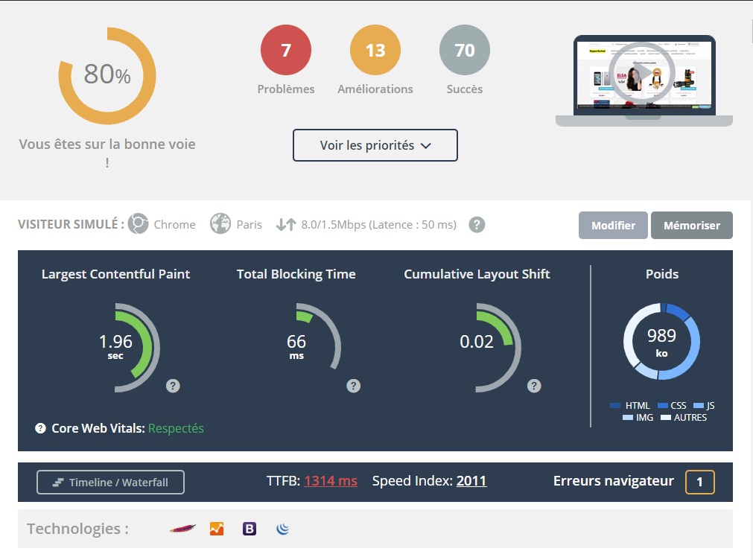Select the 13 Améliorations orange circle

375,50
